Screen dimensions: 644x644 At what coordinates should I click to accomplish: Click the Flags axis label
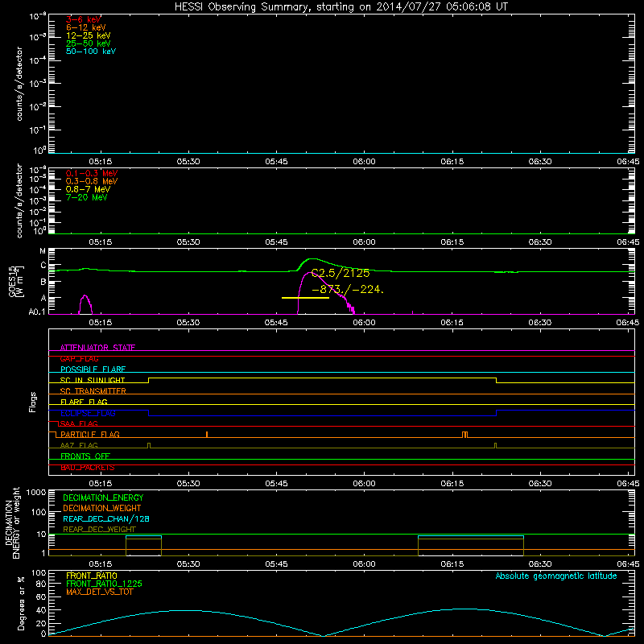pos(33,402)
